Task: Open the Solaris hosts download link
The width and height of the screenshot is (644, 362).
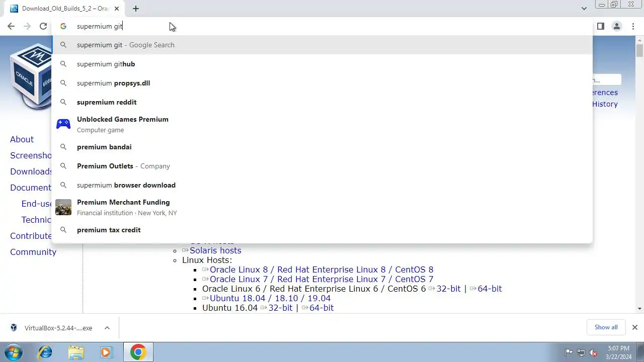Action: 215,250
